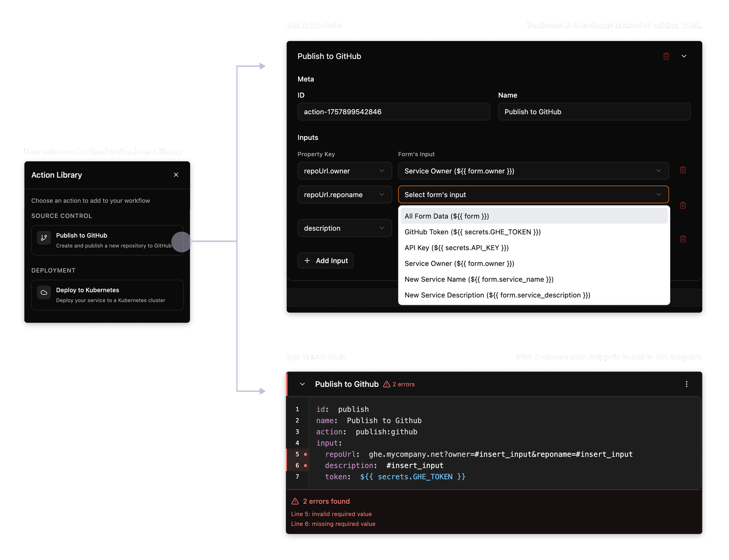This screenshot has height=560, width=729.
Task: Focus the ID field showing action-1757899542846
Action: coord(393,112)
